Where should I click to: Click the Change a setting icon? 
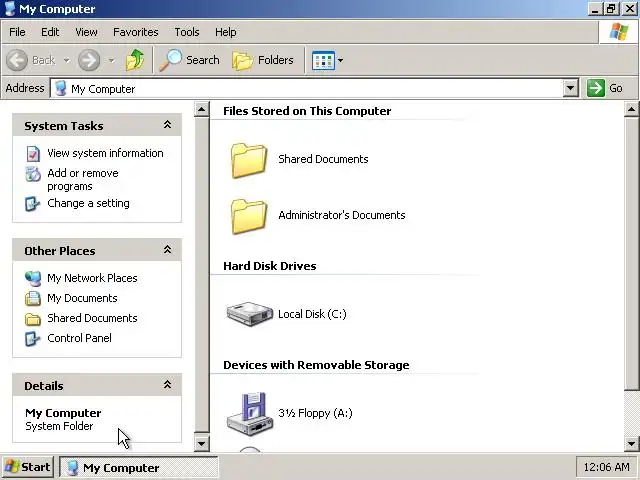[x=33, y=203]
